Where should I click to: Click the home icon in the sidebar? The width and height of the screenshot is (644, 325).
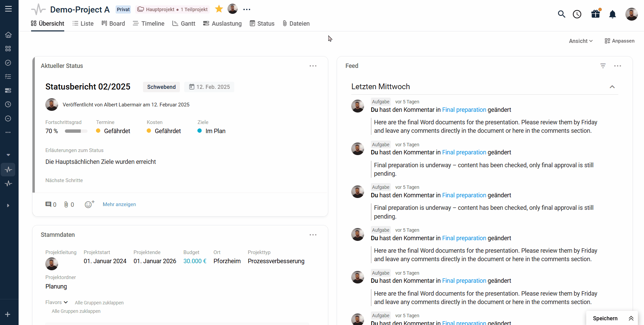(x=8, y=35)
